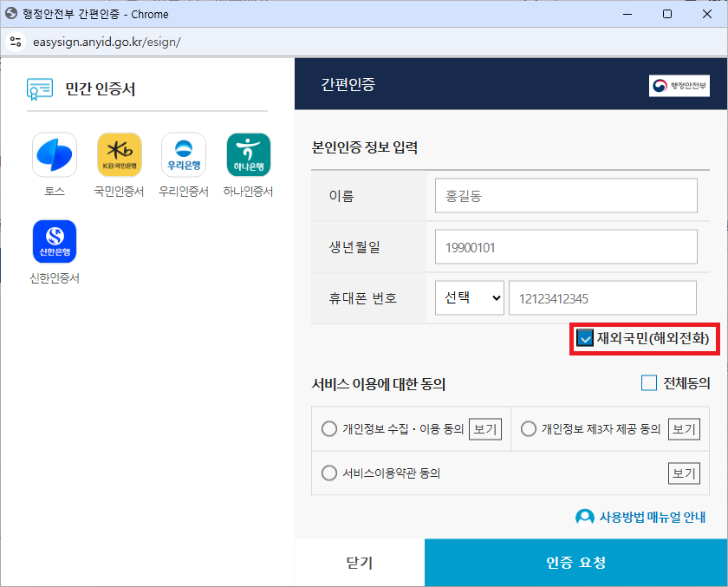728x587 pixels.
Task: Click the 행정안전부 ministry logo
Action: point(679,86)
